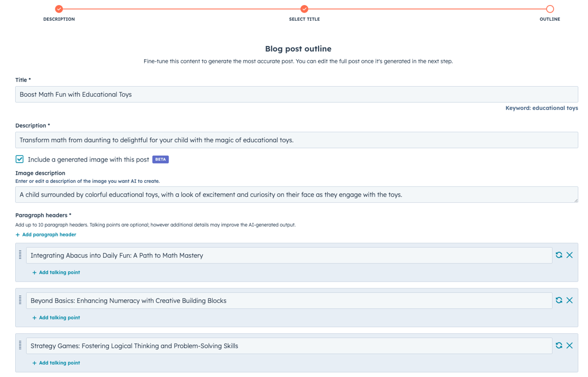
Task: Uncheck Include a generated image checkbox
Action: pos(19,159)
